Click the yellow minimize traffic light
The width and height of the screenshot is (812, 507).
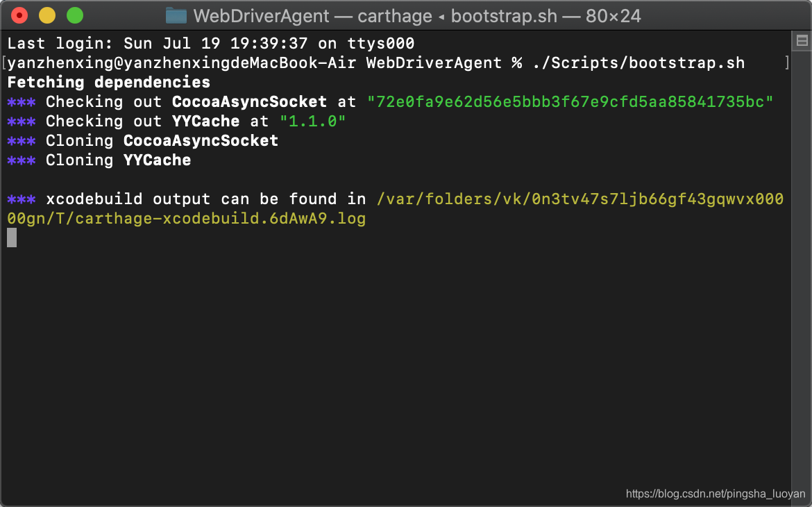click(x=46, y=14)
